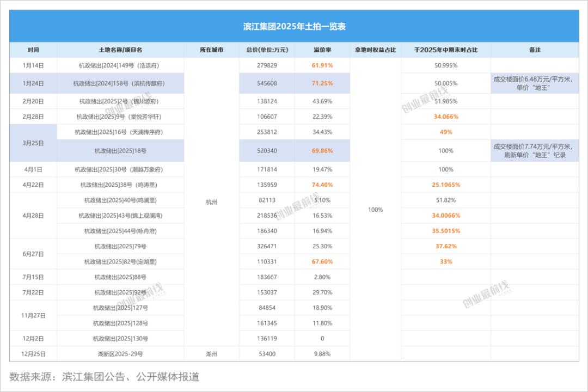Click the total price "520340"
Image resolution: width=588 pixels, height=392 pixels.
(267, 151)
